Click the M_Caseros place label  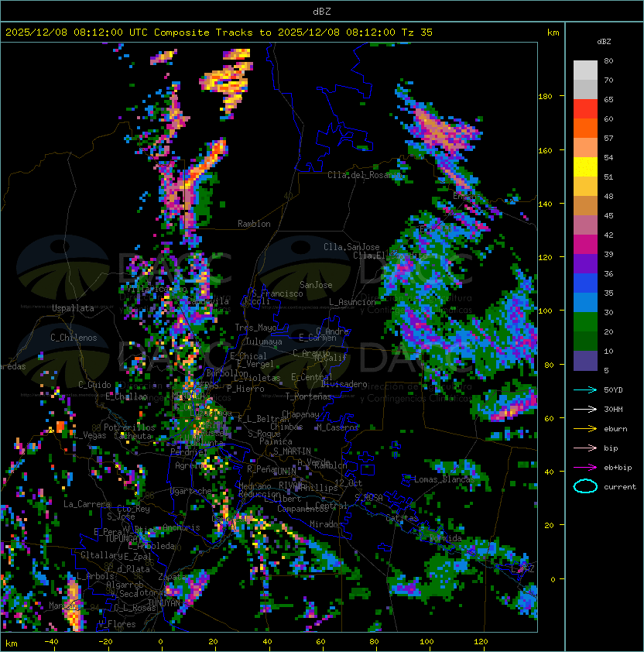click(x=337, y=427)
